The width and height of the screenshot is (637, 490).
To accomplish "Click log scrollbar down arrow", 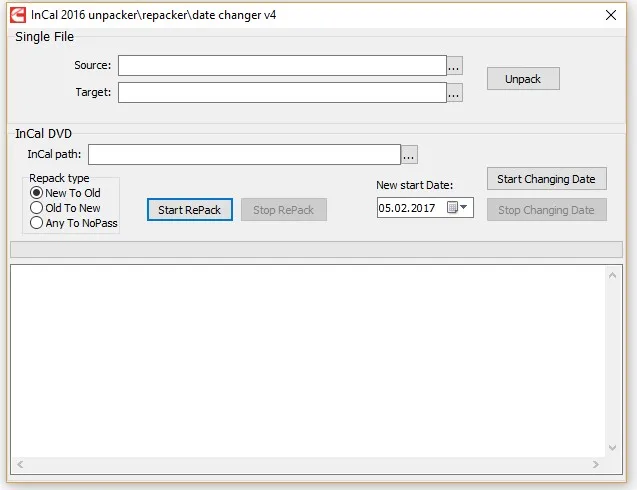I will click(x=613, y=448).
